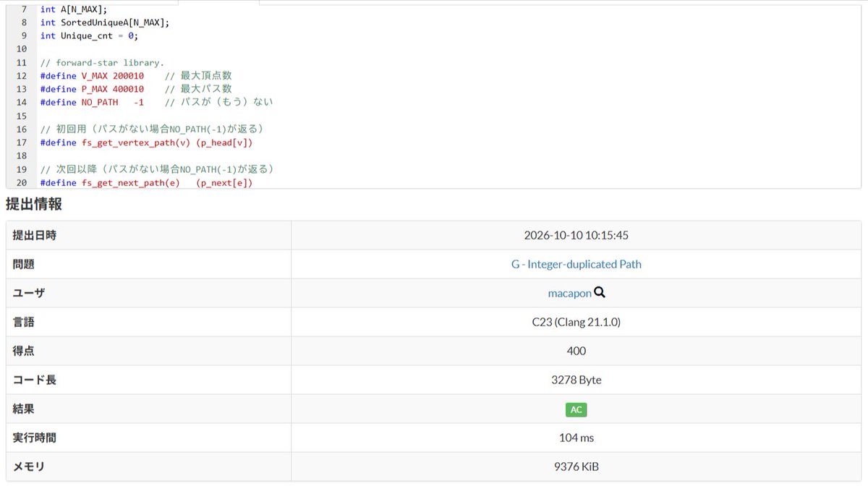Click the magnifier icon next to macapon
868x486 pixels.
click(x=599, y=293)
